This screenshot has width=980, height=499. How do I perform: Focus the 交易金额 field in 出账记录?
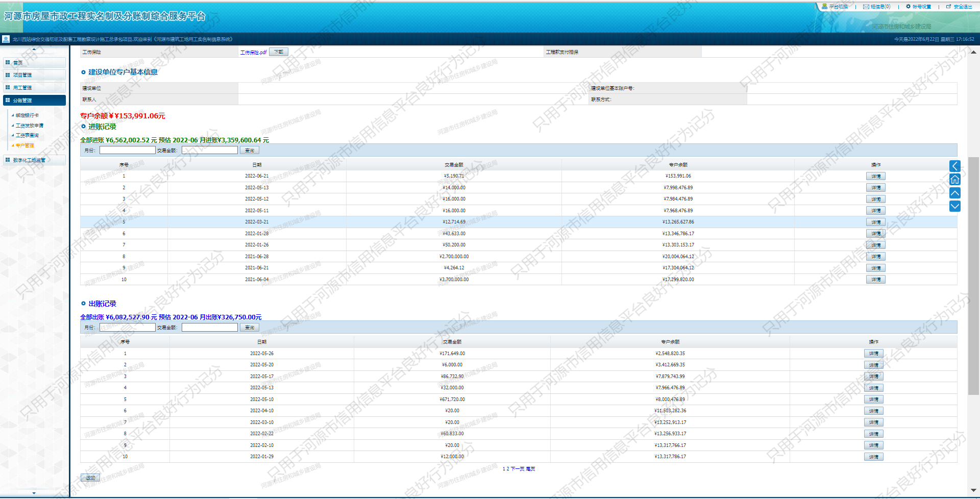pos(210,328)
